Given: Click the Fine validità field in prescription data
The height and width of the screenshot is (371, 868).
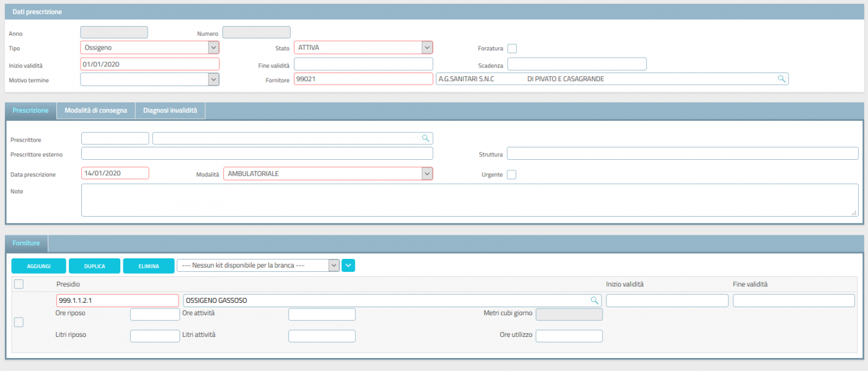Looking at the screenshot, I should (x=363, y=64).
